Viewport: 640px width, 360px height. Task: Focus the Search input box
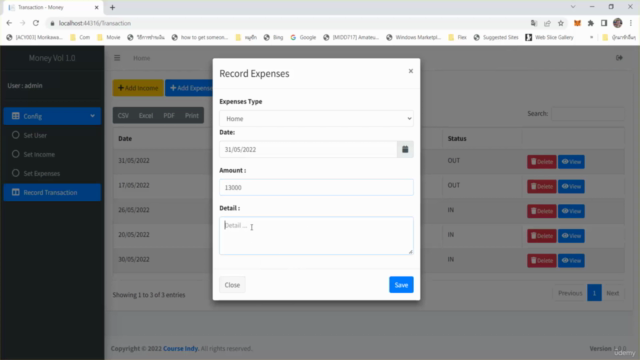(588, 113)
